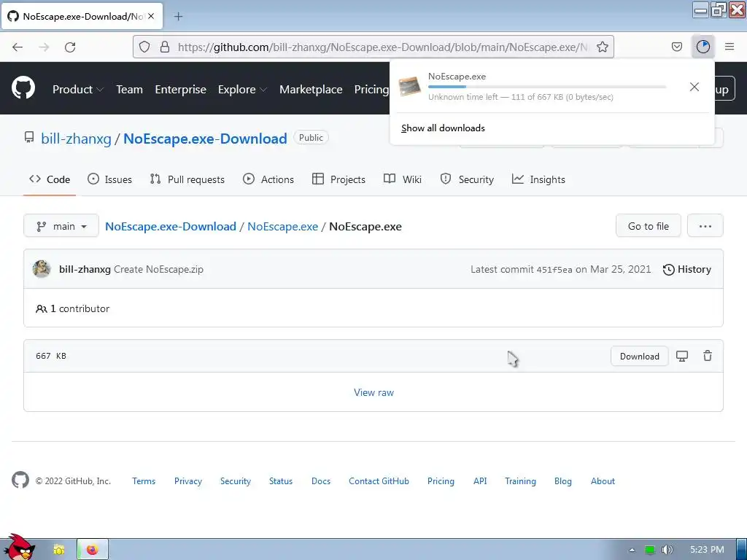Open footer Status link
Screen dimensions: 747x560
coord(281,481)
